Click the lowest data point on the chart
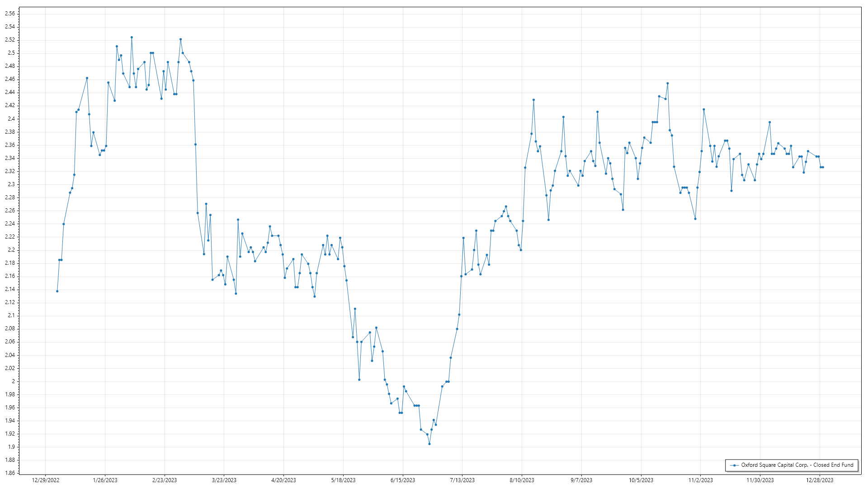 [x=429, y=444]
